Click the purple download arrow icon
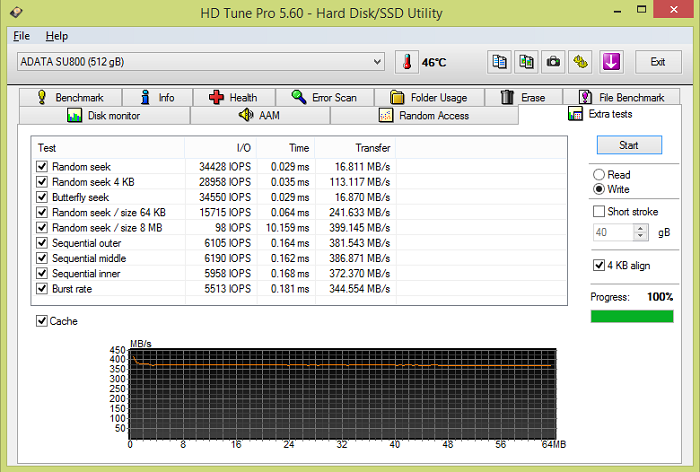700x472 pixels. click(611, 62)
